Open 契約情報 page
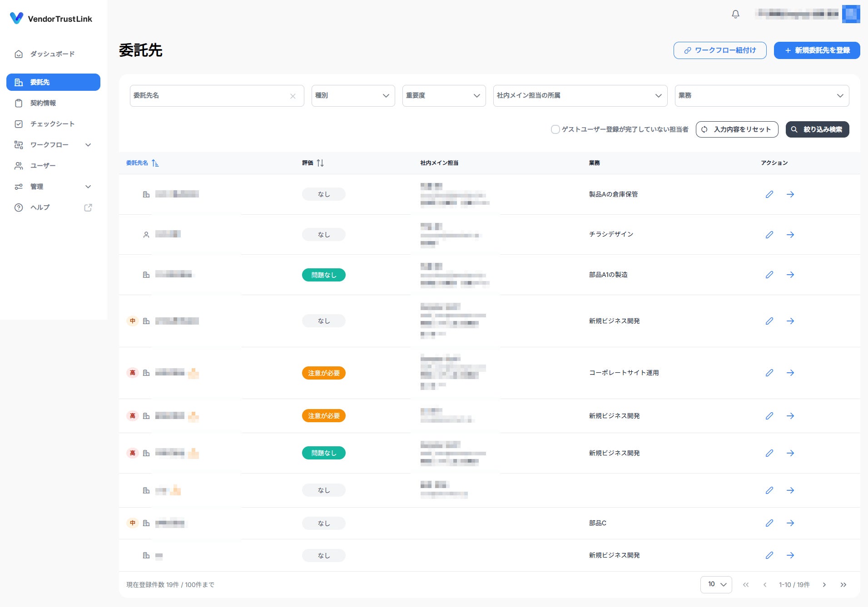The width and height of the screenshot is (868, 607). pyautogui.click(x=53, y=103)
